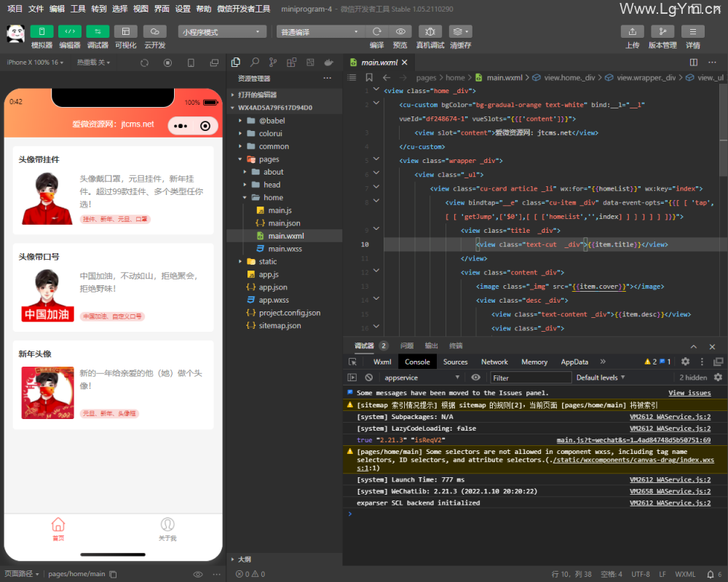Click the simulator refresh icon

(144, 63)
